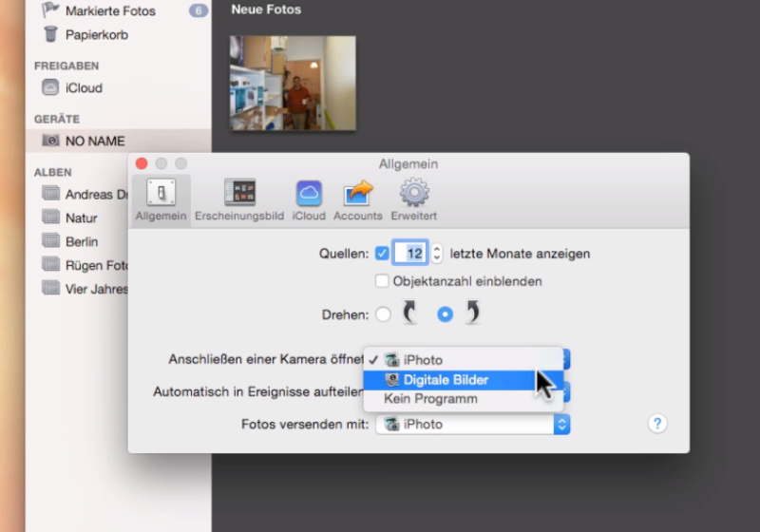The height and width of the screenshot is (532, 760).
Task: Uncheck the Quellen checkbox
Action: point(382,254)
